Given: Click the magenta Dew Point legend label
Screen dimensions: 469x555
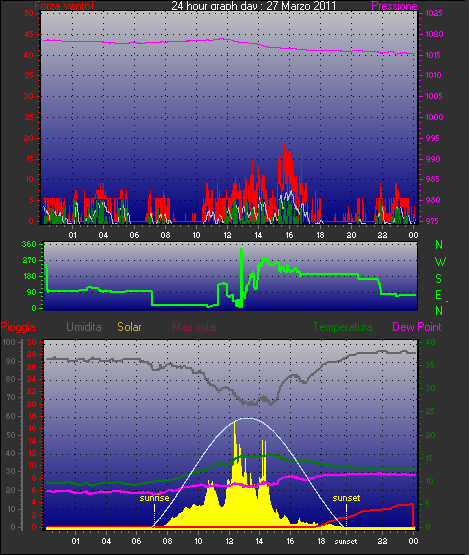Looking at the screenshot, I should click(417, 327).
